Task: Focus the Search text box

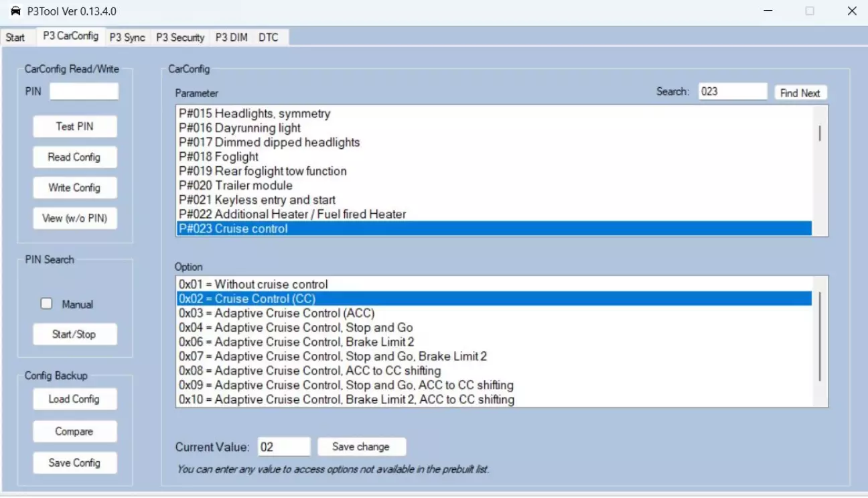Action: [732, 91]
